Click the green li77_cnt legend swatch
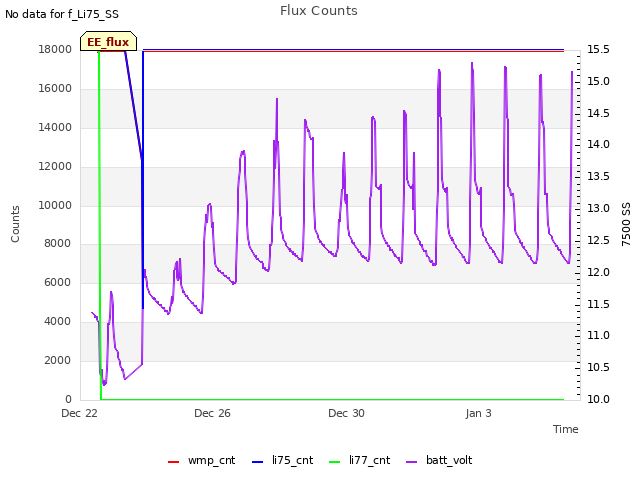The width and height of the screenshot is (640, 480). (334, 462)
